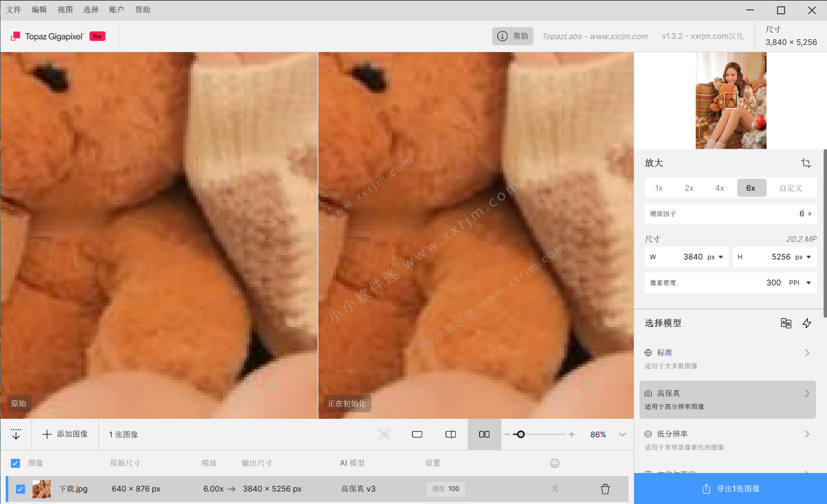Click the export share icon on 导出 button
The height and width of the screenshot is (504, 827).
click(x=706, y=489)
